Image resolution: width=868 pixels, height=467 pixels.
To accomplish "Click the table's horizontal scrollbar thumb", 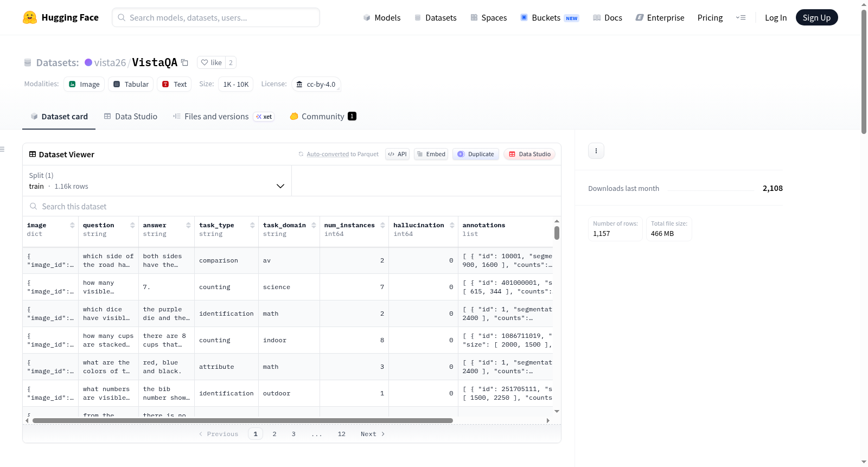I will click(242, 420).
